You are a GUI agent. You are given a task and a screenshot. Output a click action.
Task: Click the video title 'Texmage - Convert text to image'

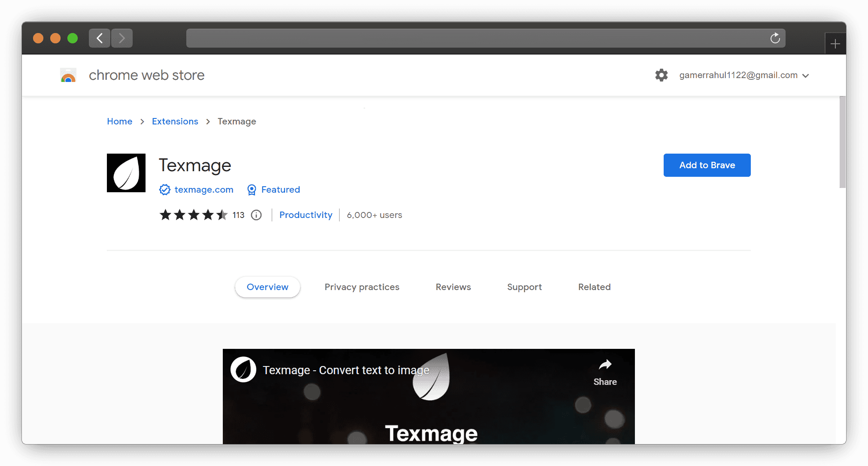tap(346, 370)
